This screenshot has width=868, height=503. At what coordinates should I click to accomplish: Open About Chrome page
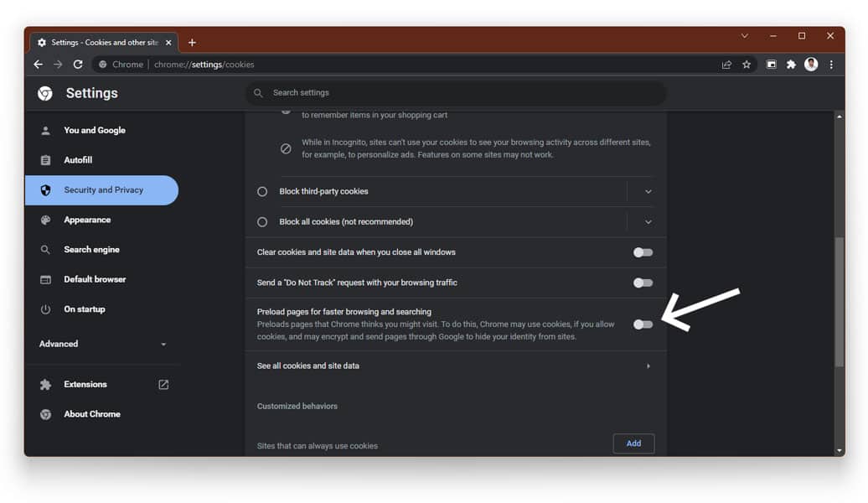(102, 414)
